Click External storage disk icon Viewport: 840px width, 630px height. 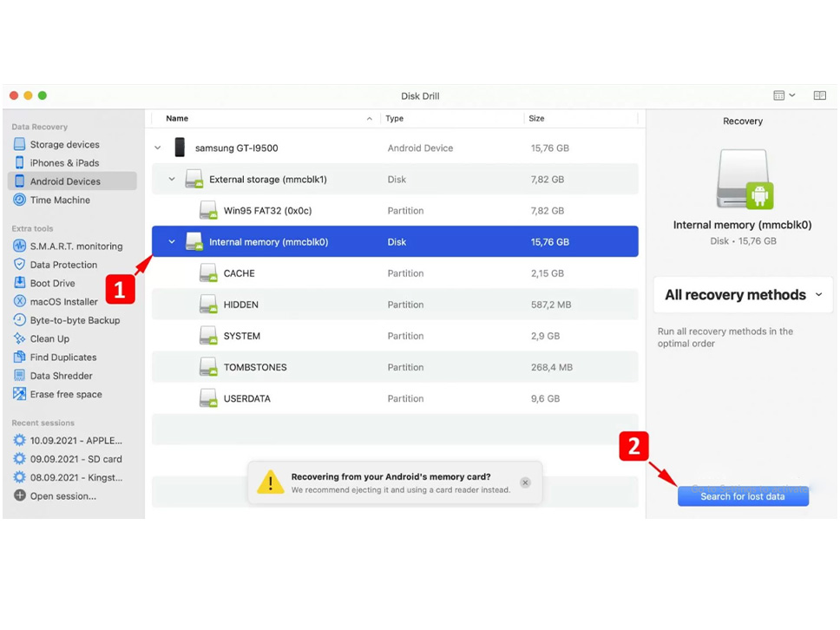pos(194,179)
